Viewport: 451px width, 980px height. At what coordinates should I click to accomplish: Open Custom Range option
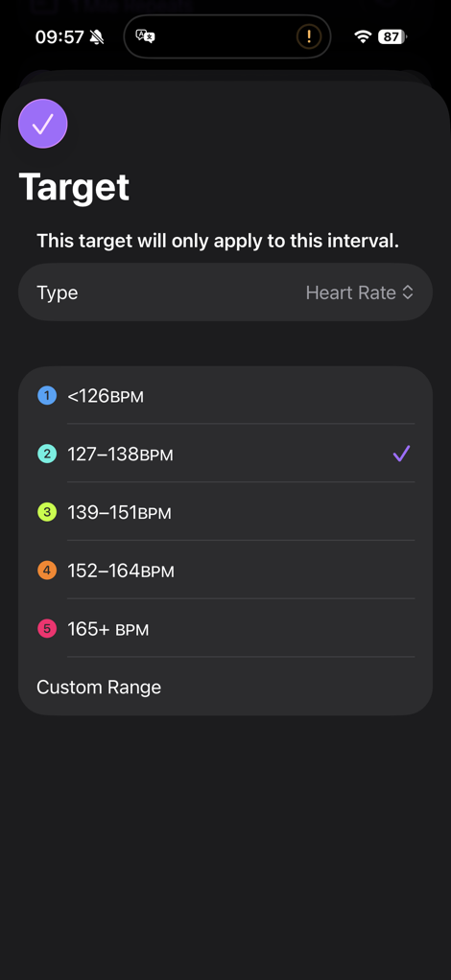225,687
